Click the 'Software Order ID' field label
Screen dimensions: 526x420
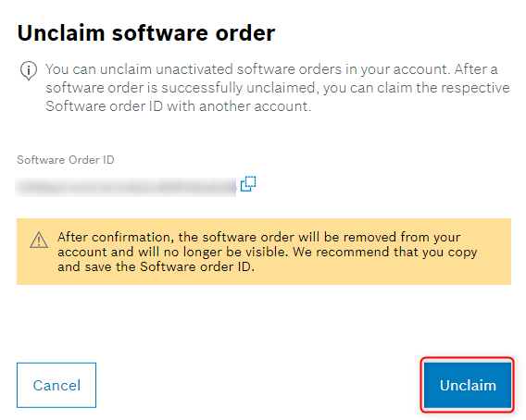[66, 160]
